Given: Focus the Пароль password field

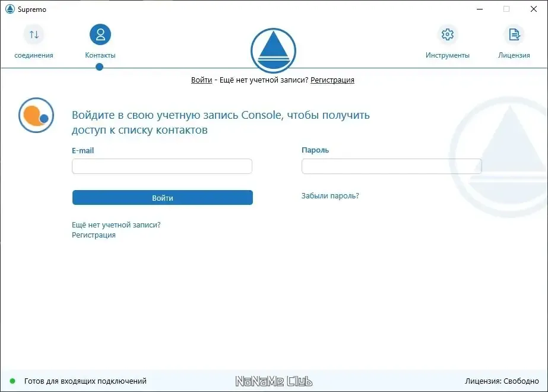Looking at the screenshot, I should (392, 166).
